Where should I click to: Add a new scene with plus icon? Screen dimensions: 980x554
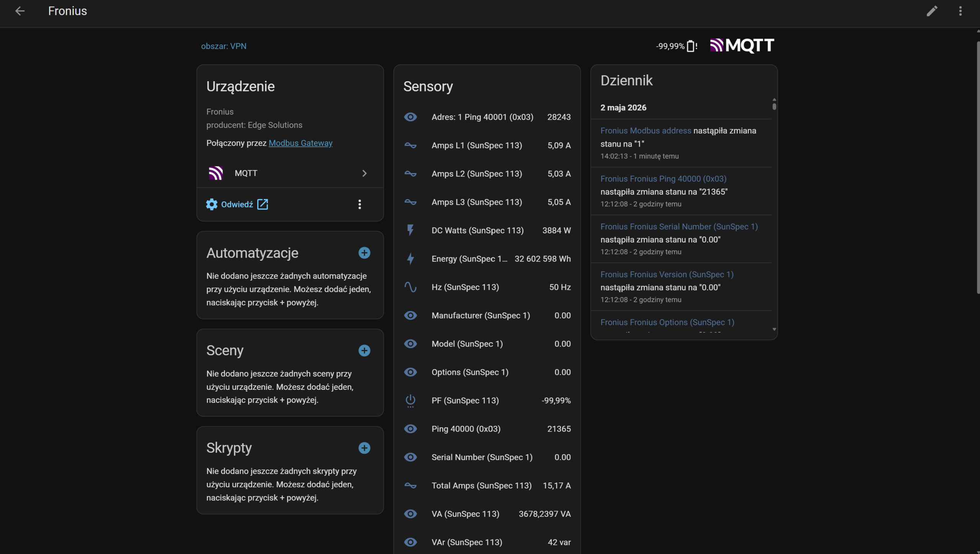tap(364, 350)
